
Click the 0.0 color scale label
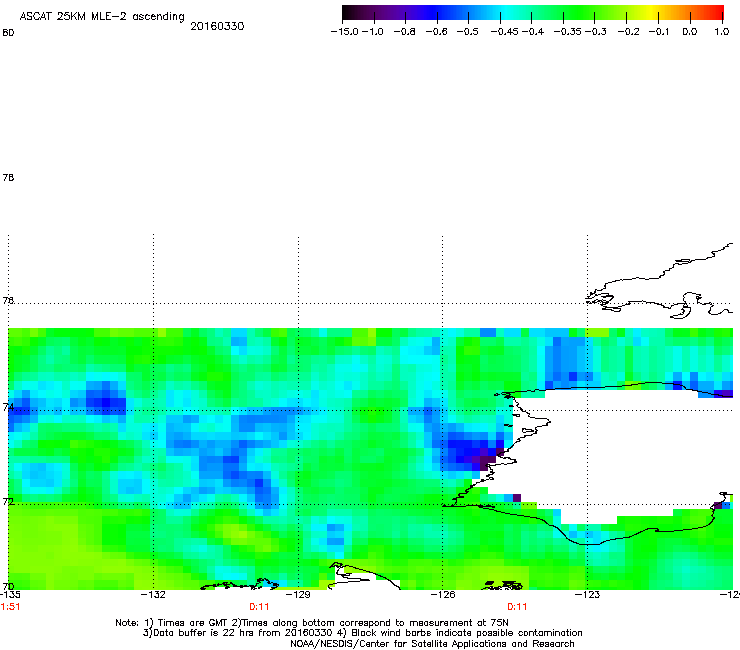[x=690, y=32]
